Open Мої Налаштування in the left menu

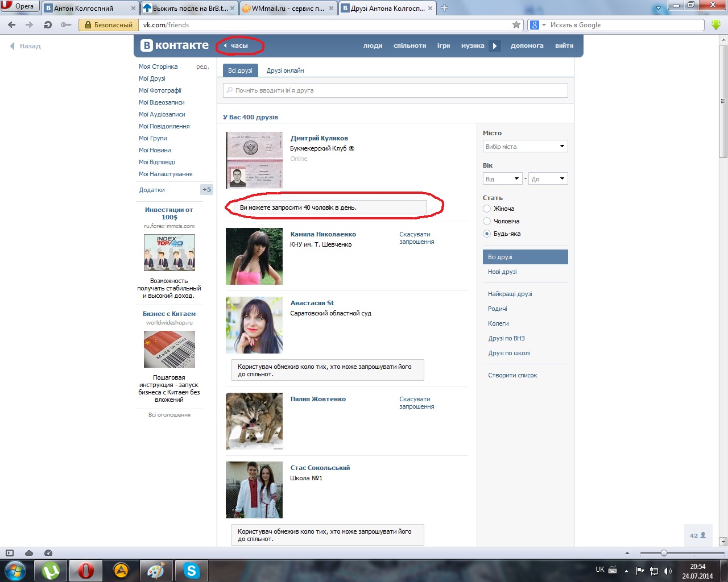click(166, 174)
